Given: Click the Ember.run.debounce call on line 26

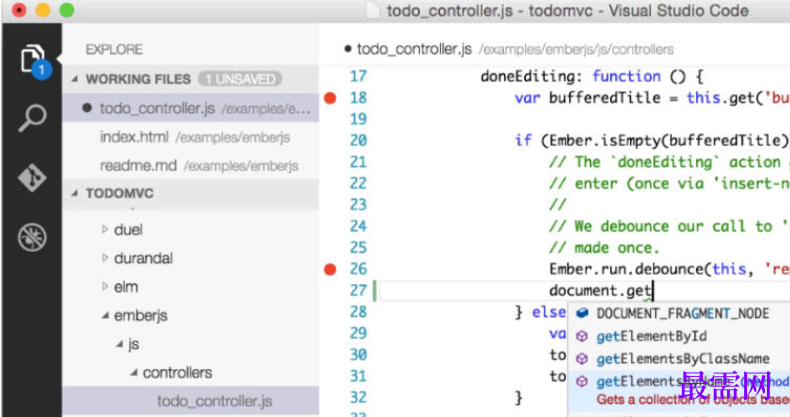Looking at the screenshot, I should pos(628,269).
